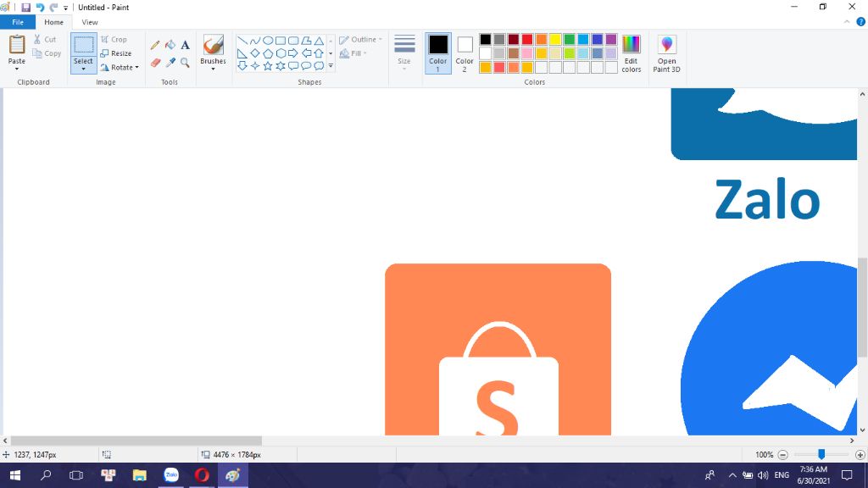Click the Redo arrow in title bar
Viewport: 868px width, 488px height.
click(x=53, y=7)
